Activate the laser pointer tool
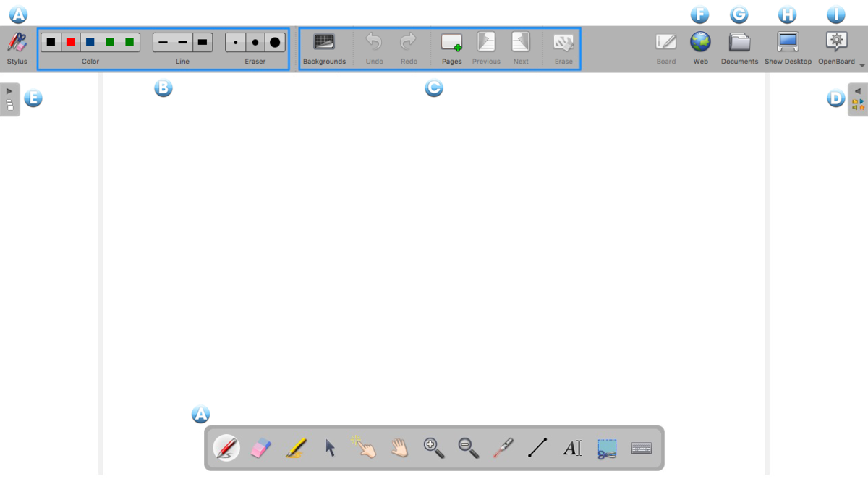 coord(503,449)
